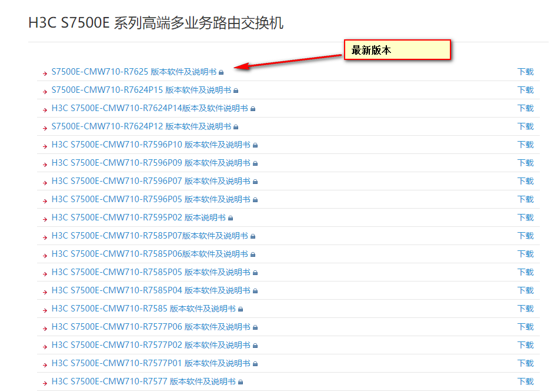Open H3C S7500E-CMW710-R7596P10 link
Screen dimensions: 551x392
151,145
